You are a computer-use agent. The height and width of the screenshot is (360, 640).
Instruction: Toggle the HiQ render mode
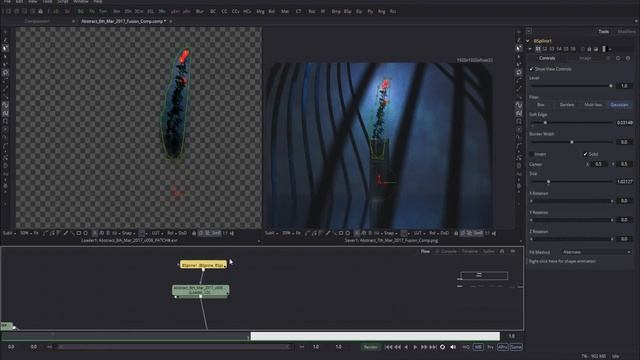466,347
